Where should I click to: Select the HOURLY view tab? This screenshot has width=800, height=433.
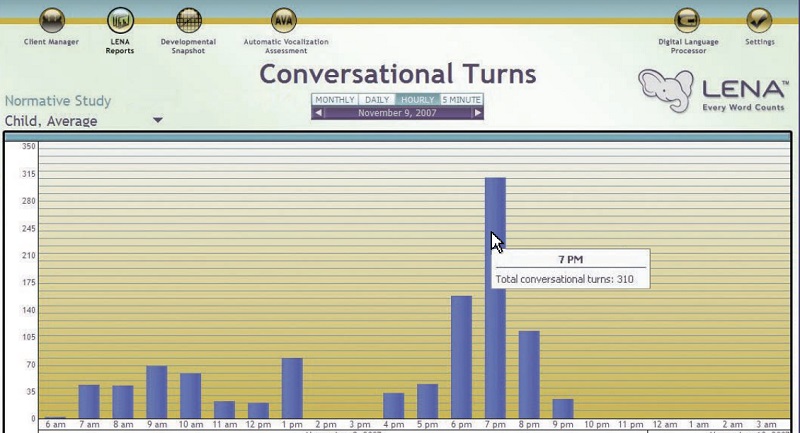click(x=417, y=100)
